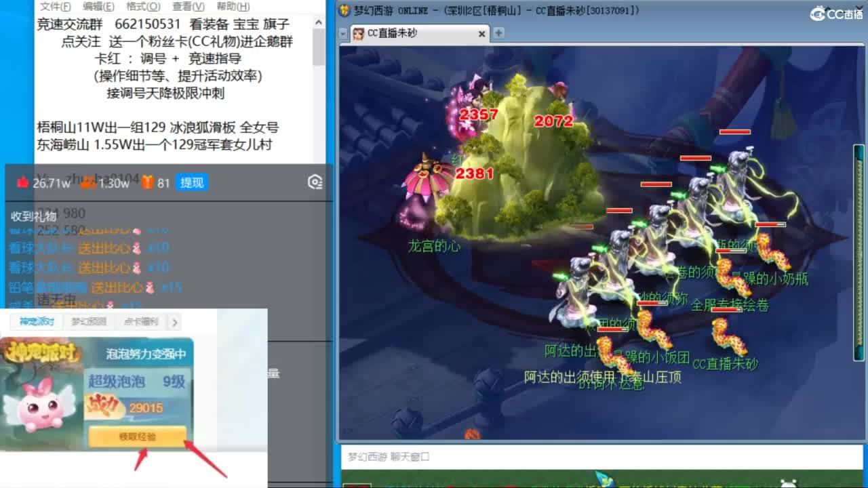Click the 收到礼物 received gifts label
The image size is (868, 488).
34,216
